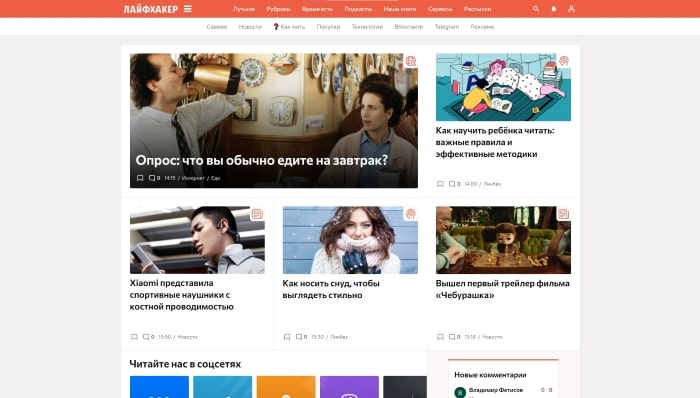
Task: Open the illustrated thumbnail of mother and child reading
Action: pyautogui.click(x=503, y=87)
